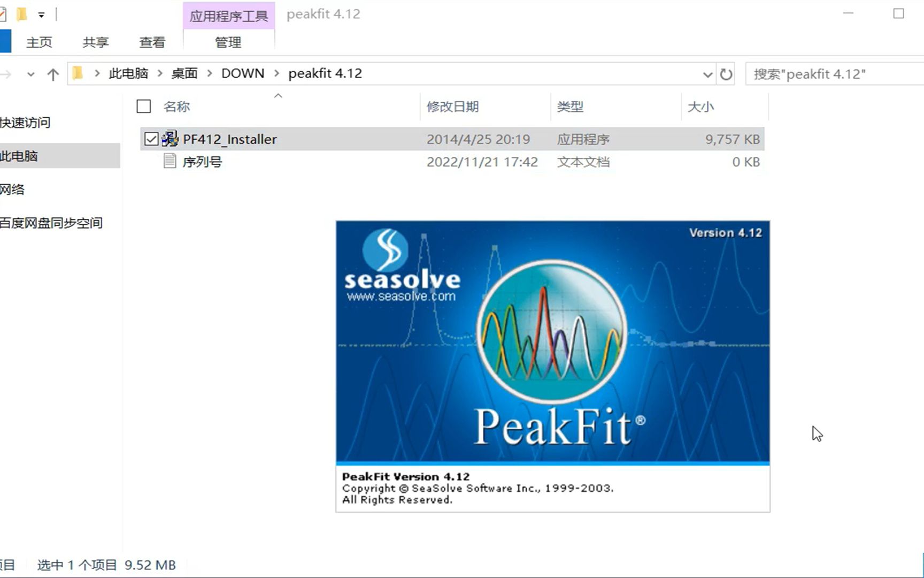
Task: Expand the Quick Access toolbar dropdown
Action: 41,14
